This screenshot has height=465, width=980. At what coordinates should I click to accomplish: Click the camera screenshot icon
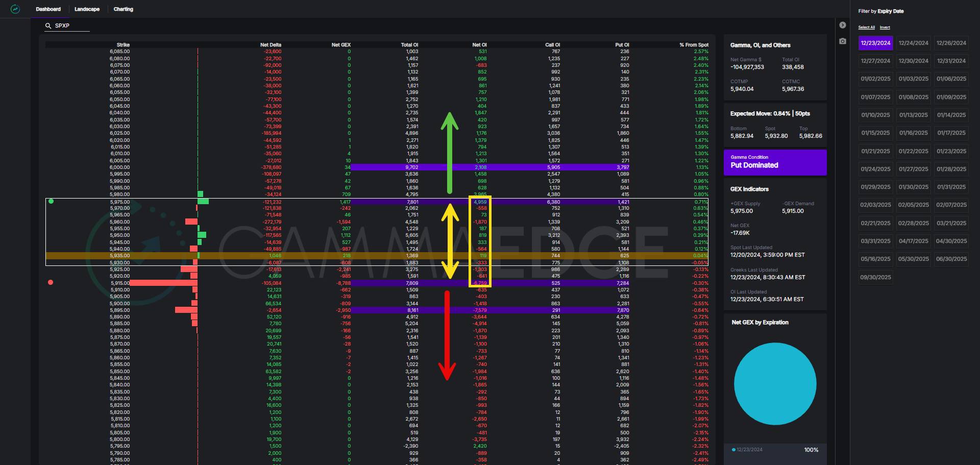click(x=843, y=41)
